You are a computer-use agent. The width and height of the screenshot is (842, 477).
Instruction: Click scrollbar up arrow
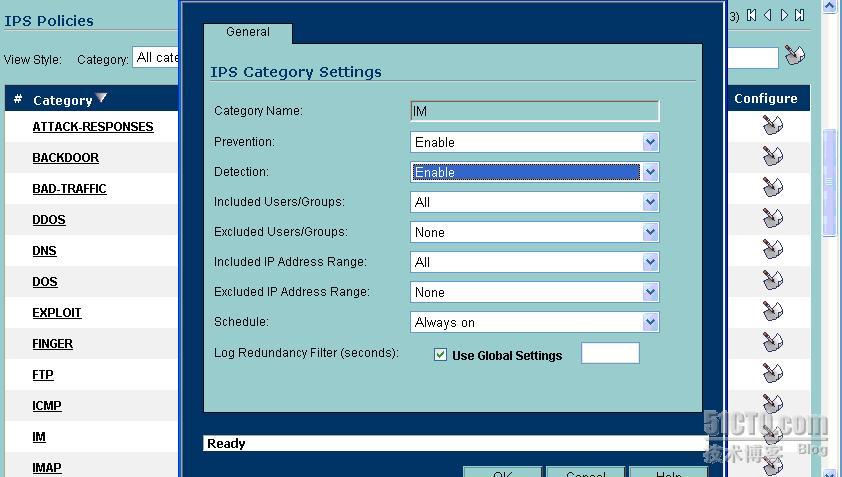click(x=829, y=6)
